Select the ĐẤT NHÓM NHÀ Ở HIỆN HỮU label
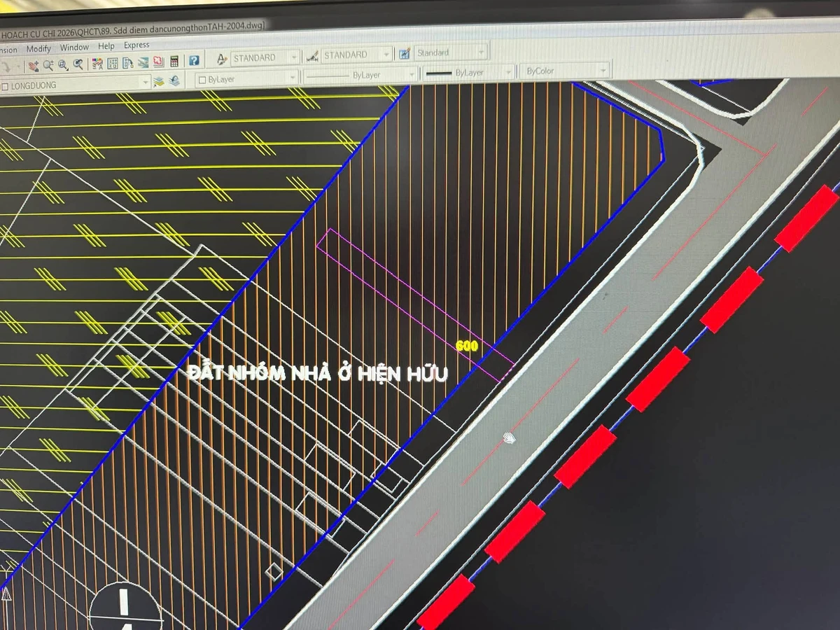This screenshot has height=630, width=840. tap(318, 374)
